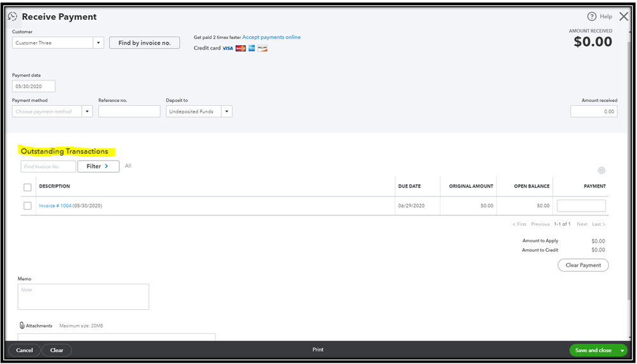The height and width of the screenshot is (364, 637).
Task: Click the American Express card icon
Action: [252, 48]
